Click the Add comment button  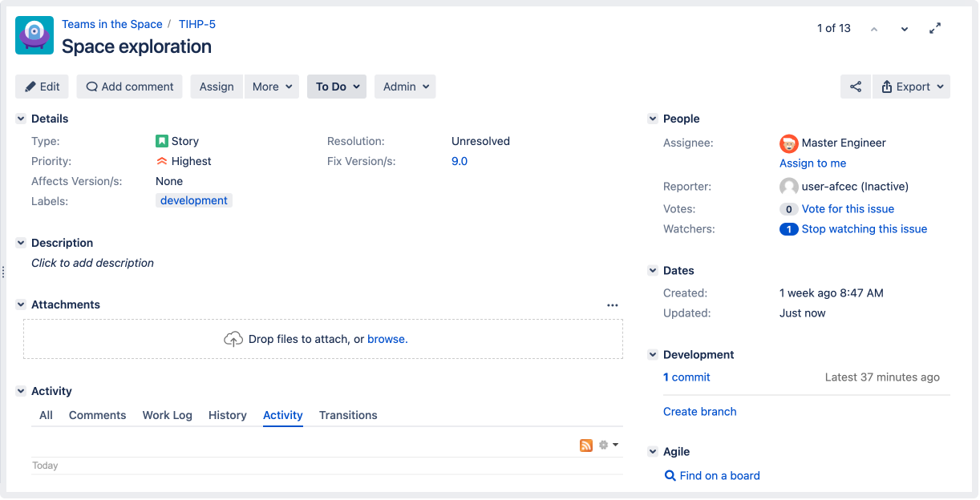pyautogui.click(x=130, y=87)
